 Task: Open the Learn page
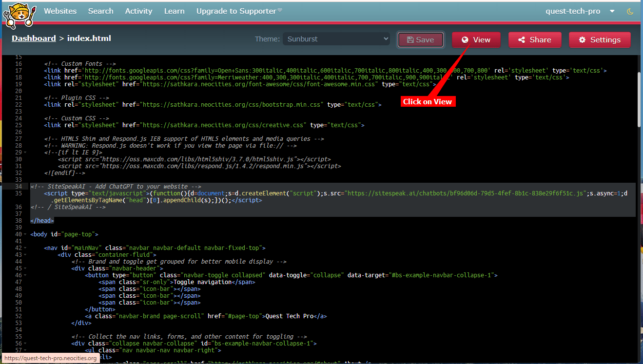tap(174, 11)
